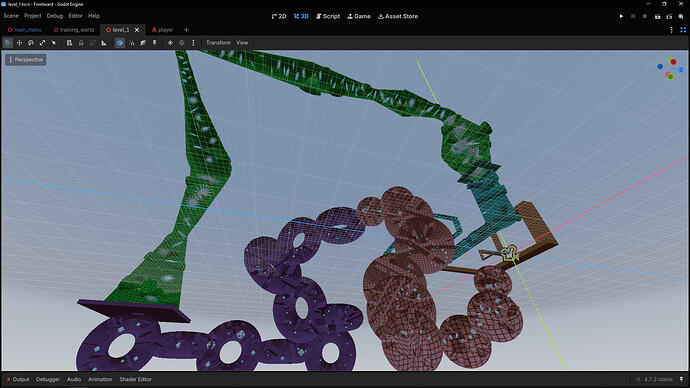Image resolution: width=690 pixels, height=388 pixels.
Task: Switch to the player scene tab
Action: coord(162,30)
